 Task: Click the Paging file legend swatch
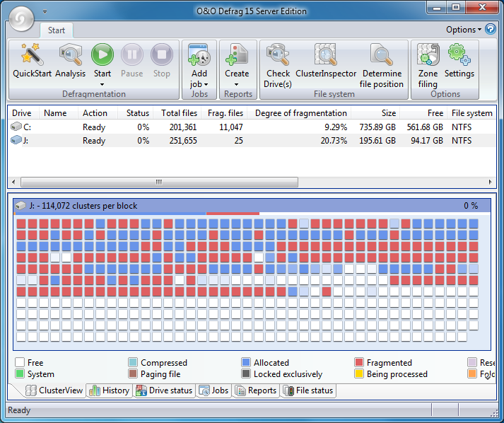click(133, 373)
